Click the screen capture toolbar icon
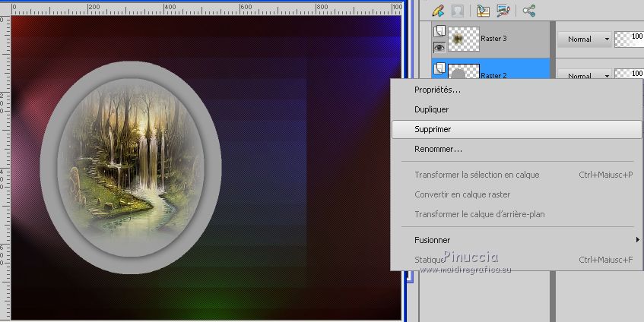Screen dimensions: 644x322 click(503, 11)
